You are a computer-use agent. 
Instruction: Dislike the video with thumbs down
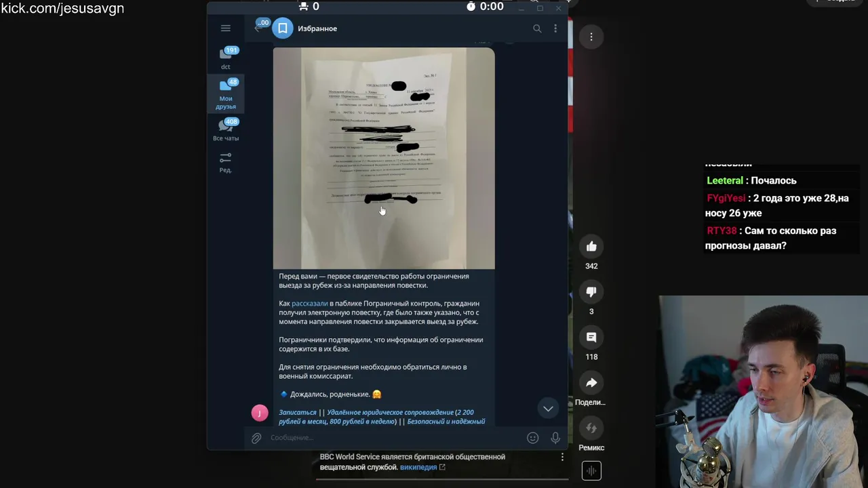591,291
